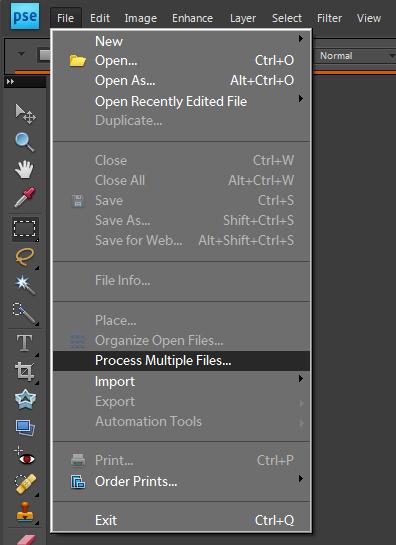Expand the Import submenu arrow
Screen dimensions: 396x545
coord(301,378)
